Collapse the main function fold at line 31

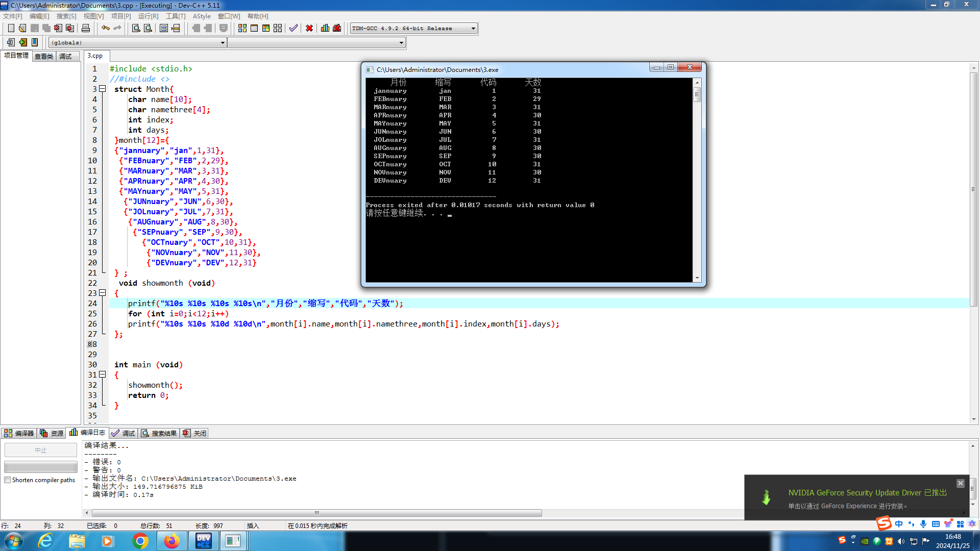[x=102, y=374]
